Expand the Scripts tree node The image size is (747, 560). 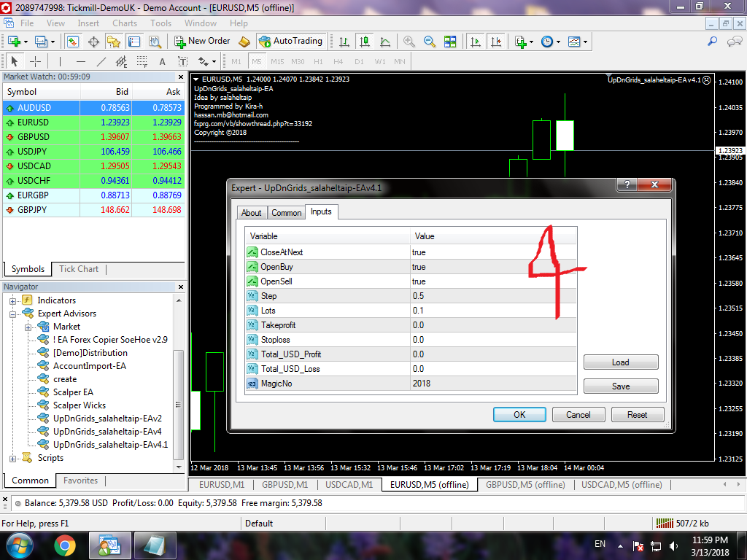13,459
